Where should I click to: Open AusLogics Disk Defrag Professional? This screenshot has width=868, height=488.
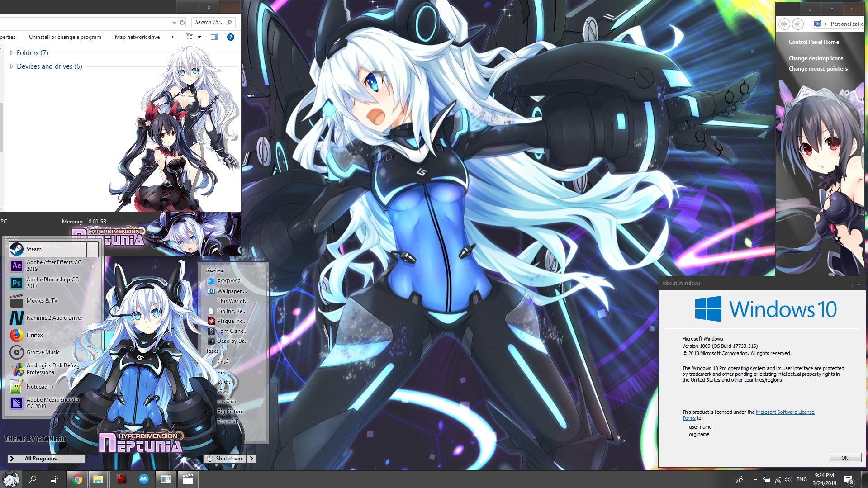click(x=53, y=369)
